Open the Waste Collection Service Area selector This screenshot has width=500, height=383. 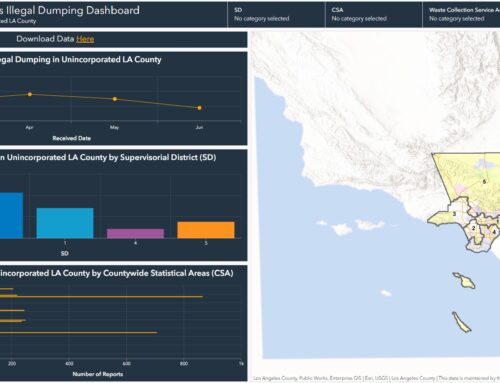462,14
